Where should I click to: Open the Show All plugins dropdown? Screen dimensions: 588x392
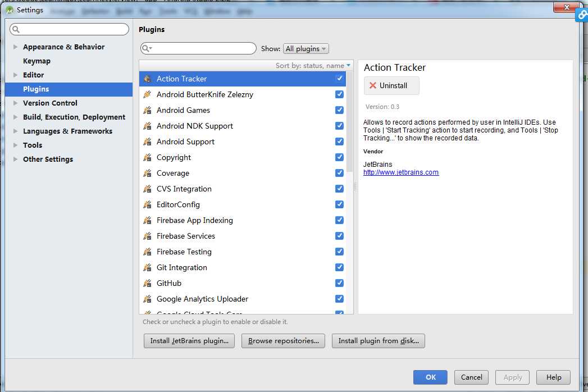306,49
